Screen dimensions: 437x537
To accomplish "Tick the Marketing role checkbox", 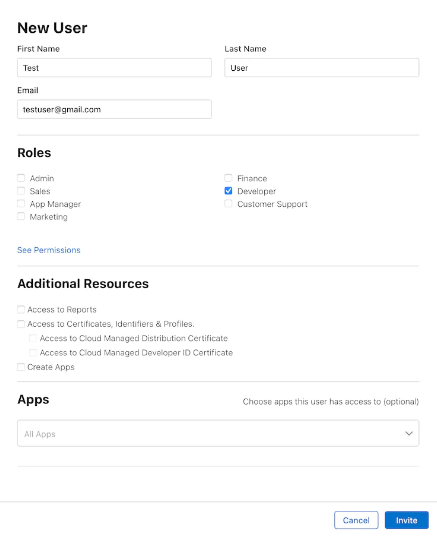I will (x=21, y=216).
